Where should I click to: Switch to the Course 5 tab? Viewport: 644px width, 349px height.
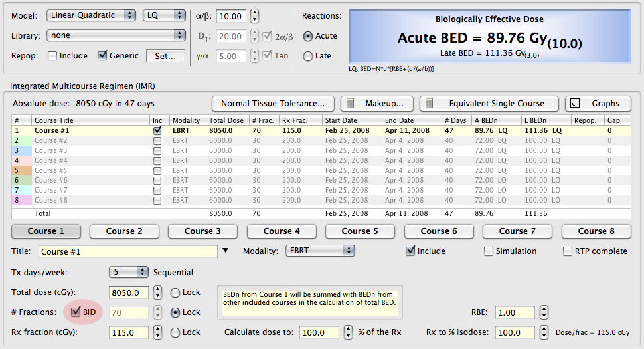pyautogui.click(x=361, y=231)
